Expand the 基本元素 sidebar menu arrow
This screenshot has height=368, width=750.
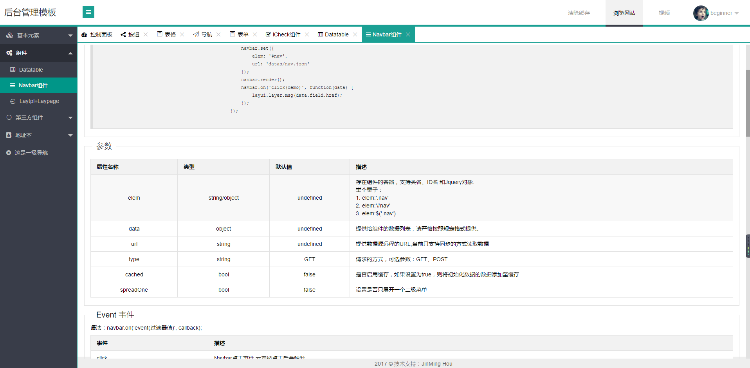pos(70,36)
